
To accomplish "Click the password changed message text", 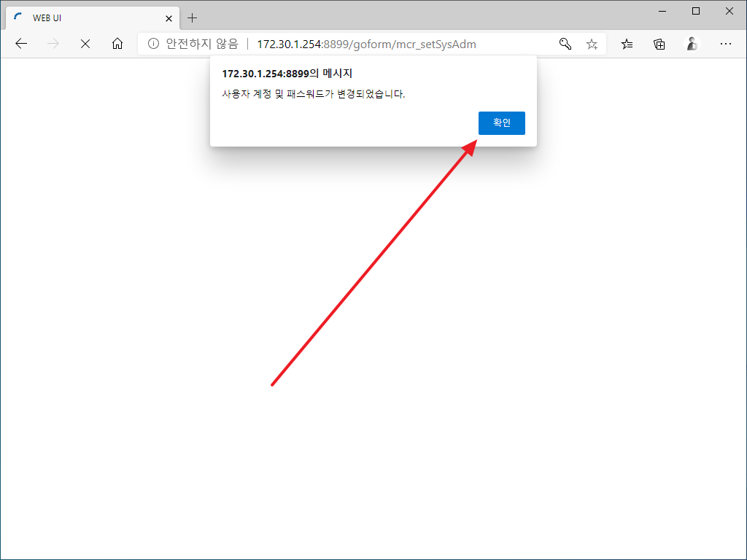I will pyautogui.click(x=314, y=94).
